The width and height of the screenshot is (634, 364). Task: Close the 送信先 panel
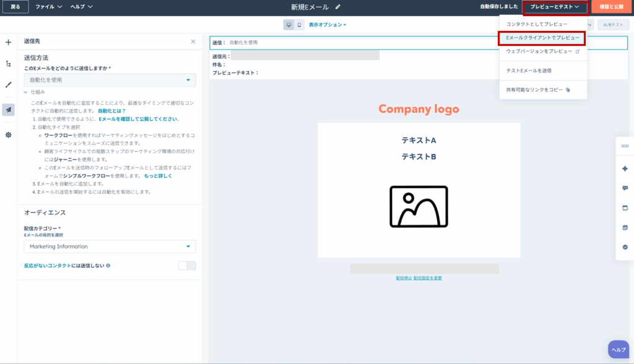[x=193, y=41]
